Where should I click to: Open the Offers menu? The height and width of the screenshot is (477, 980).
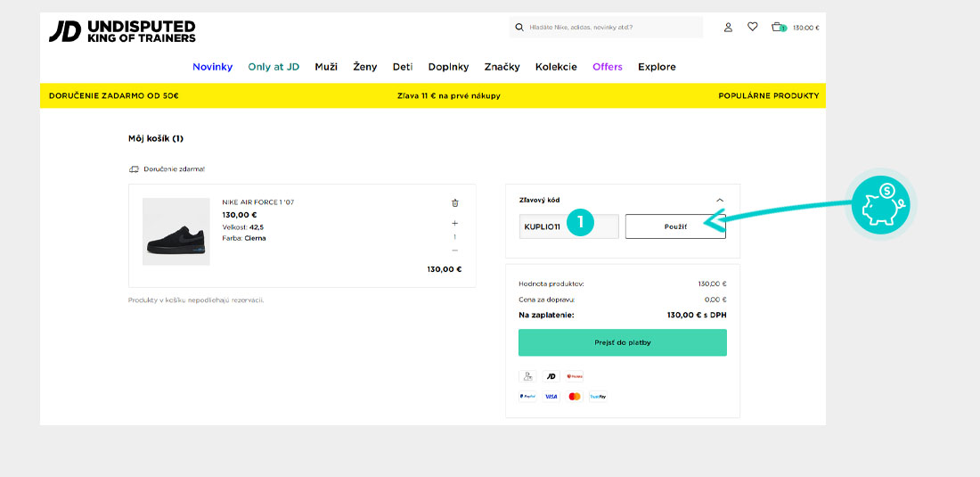[608, 67]
